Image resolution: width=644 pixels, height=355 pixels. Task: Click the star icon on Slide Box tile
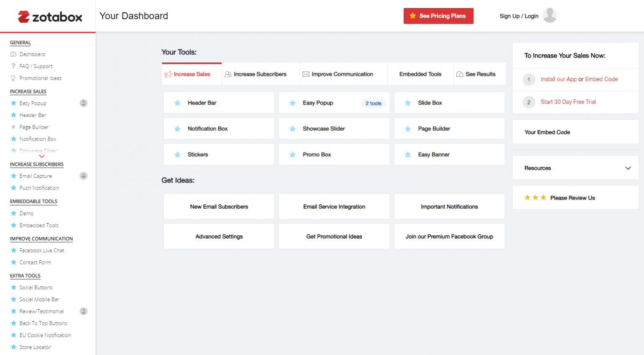pyautogui.click(x=408, y=103)
